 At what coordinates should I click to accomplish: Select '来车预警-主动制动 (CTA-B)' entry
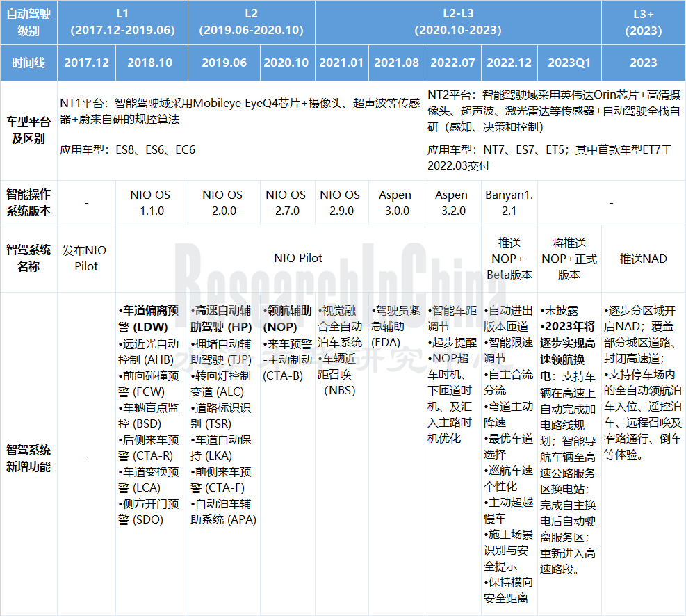point(287,359)
